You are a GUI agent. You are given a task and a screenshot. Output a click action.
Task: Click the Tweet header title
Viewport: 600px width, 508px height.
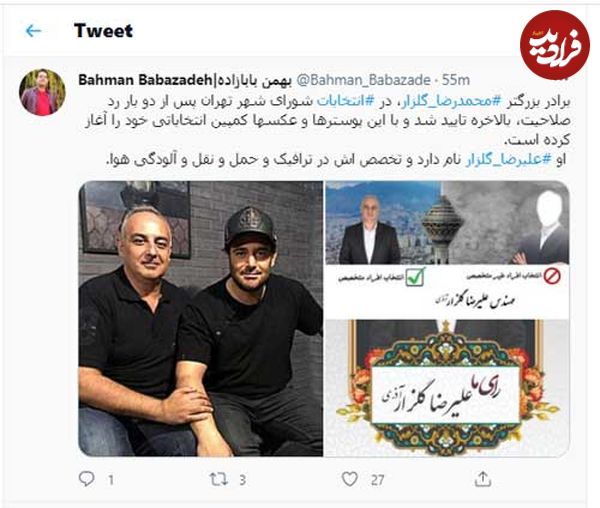103,31
